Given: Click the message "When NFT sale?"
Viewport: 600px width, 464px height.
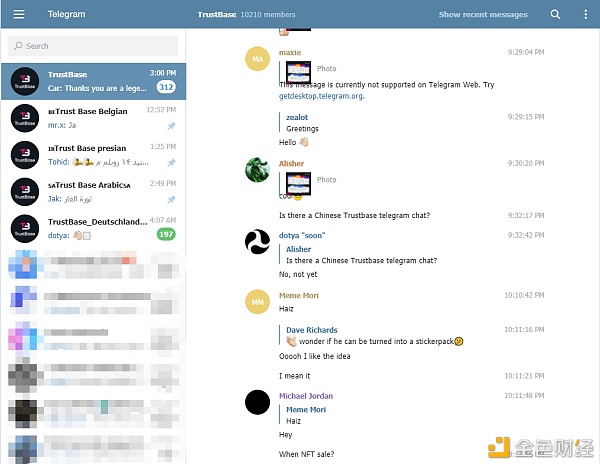Looking at the screenshot, I should [x=306, y=454].
